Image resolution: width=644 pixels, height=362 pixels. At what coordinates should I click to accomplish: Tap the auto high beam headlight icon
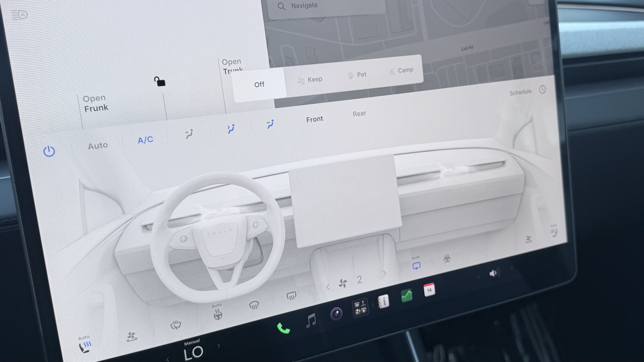pos(20,15)
